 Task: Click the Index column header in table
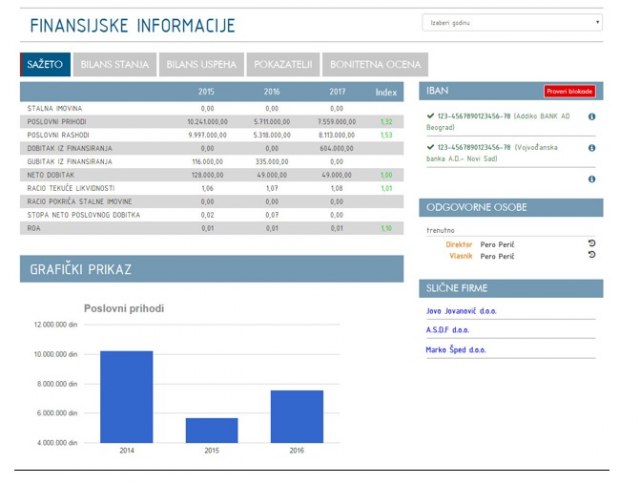click(385, 92)
